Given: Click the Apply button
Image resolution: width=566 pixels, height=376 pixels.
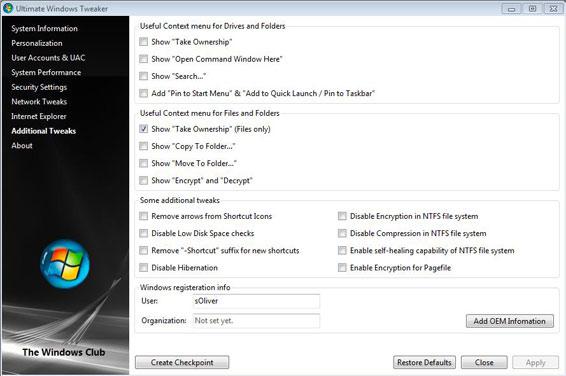Looking at the screenshot, I should tap(535, 362).
